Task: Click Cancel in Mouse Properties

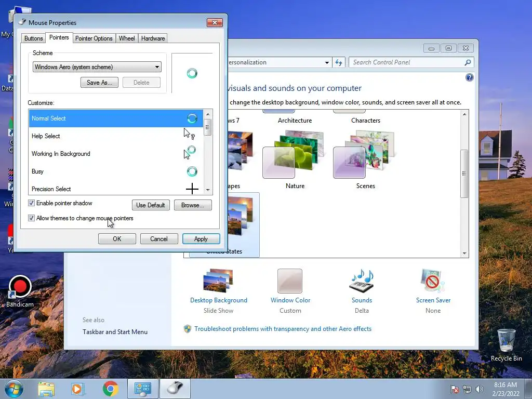Action: (x=159, y=239)
